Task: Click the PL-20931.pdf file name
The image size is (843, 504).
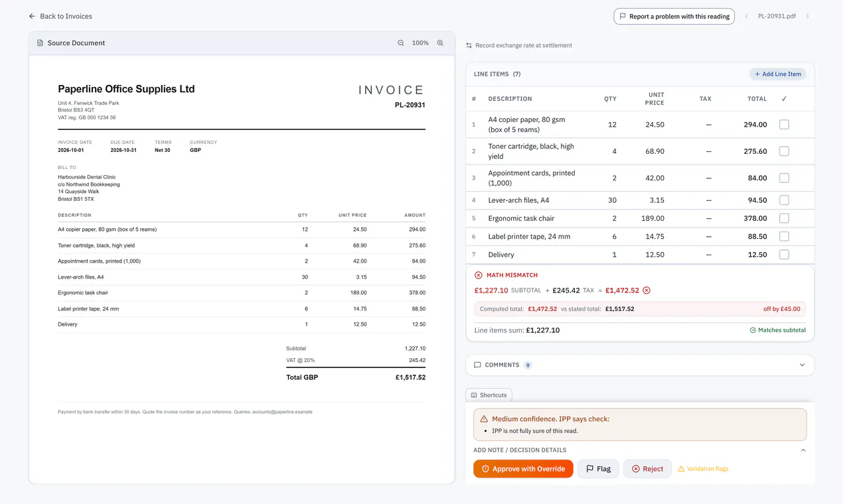Action: 777,17
